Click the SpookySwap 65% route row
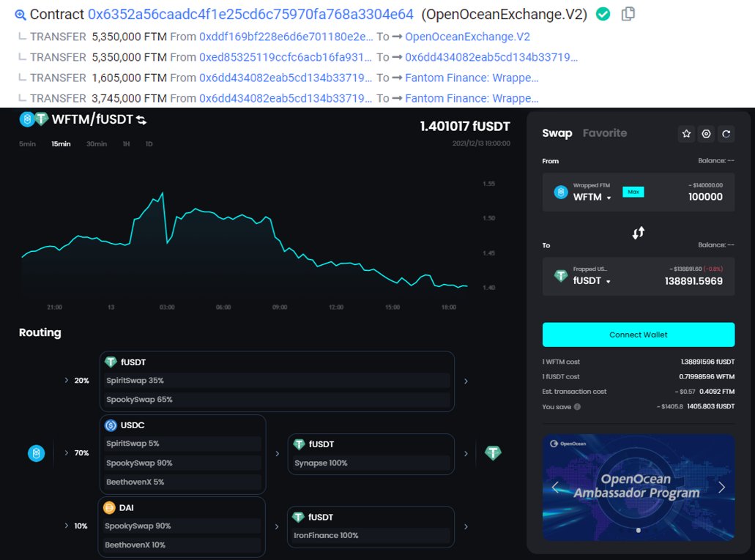755x560 pixels. coord(278,400)
